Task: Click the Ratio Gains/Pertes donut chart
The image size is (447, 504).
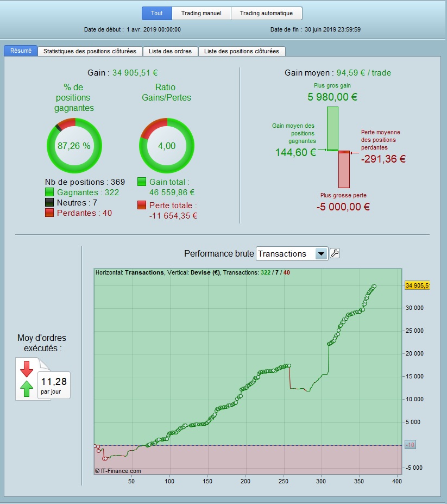Action: [x=167, y=146]
